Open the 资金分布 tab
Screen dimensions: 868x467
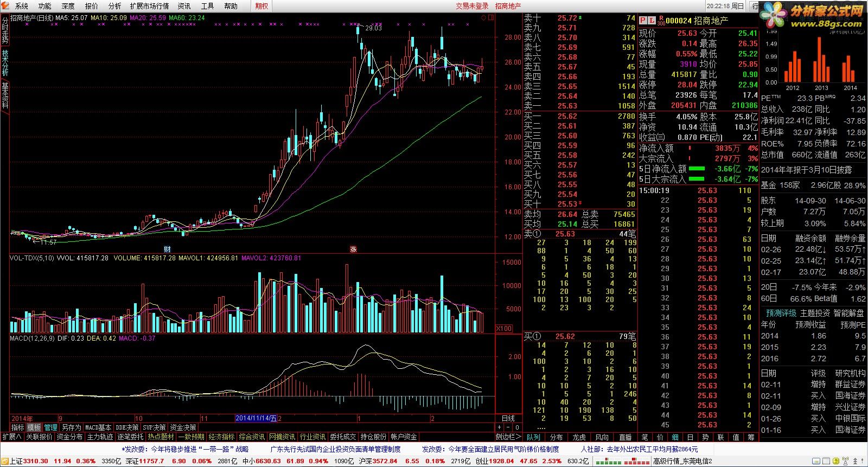[x=69, y=437]
